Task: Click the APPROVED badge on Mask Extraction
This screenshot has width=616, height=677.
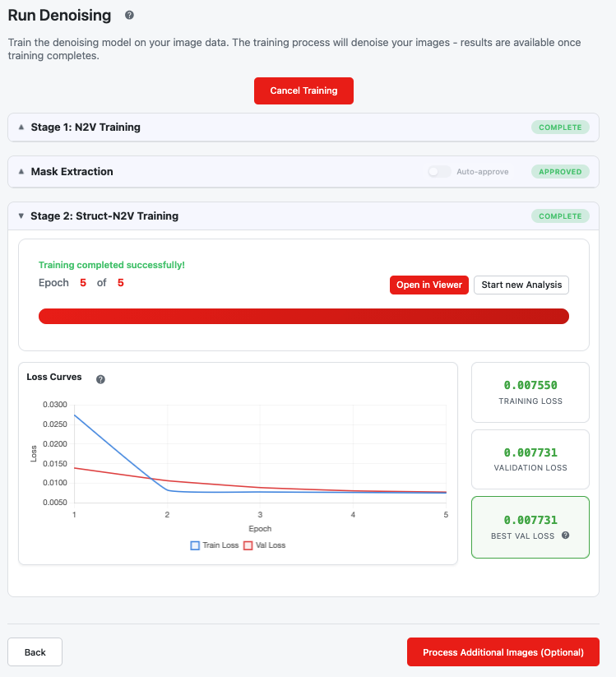Action: click(560, 172)
